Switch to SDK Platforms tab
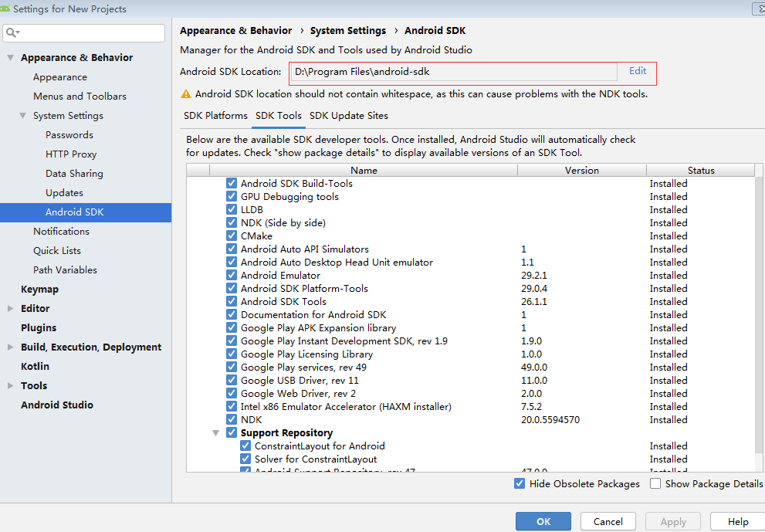765x532 pixels. (x=215, y=116)
